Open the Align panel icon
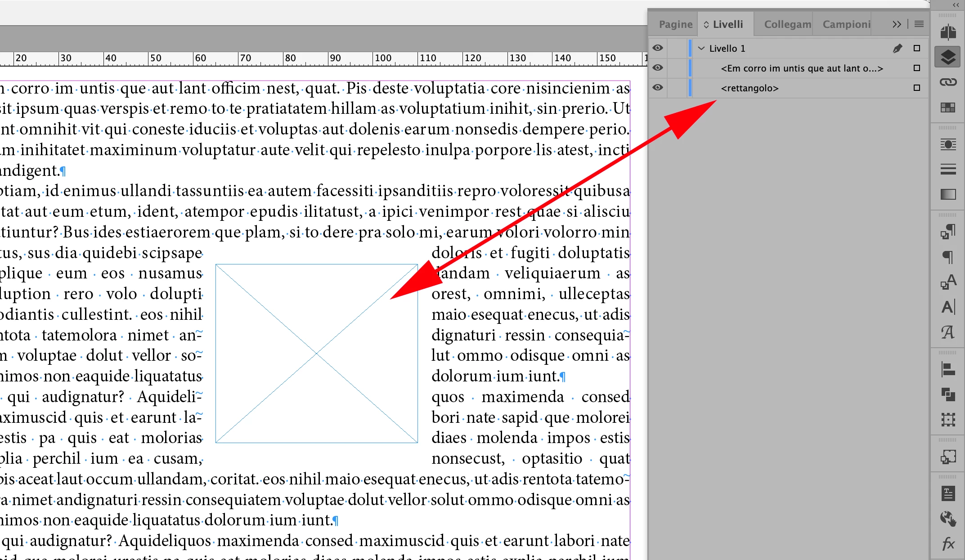Viewport: 965px width, 560px height. tap(948, 370)
